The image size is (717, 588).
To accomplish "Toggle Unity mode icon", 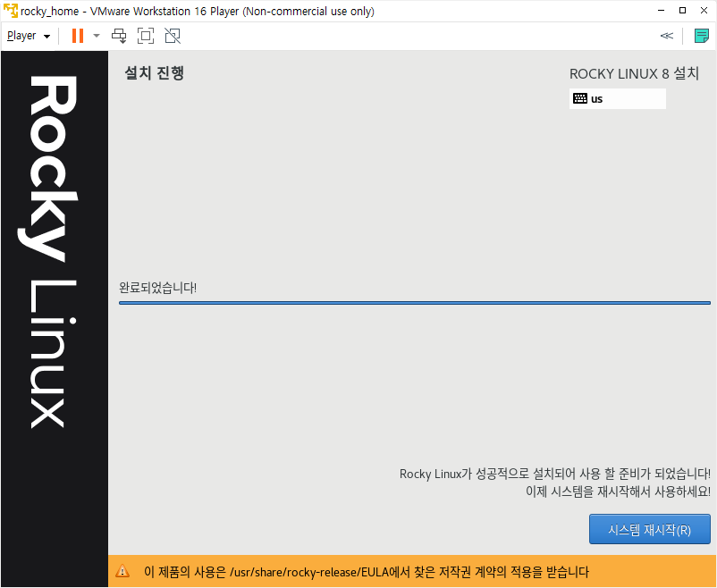I will point(173,36).
